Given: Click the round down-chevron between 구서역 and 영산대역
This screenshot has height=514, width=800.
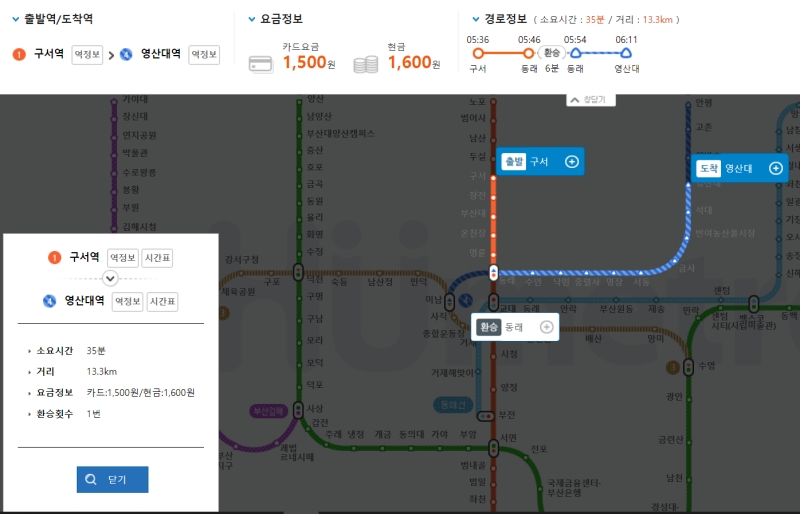Looking at the screenshot, I should pyautogui.click(x=110, y=279).
